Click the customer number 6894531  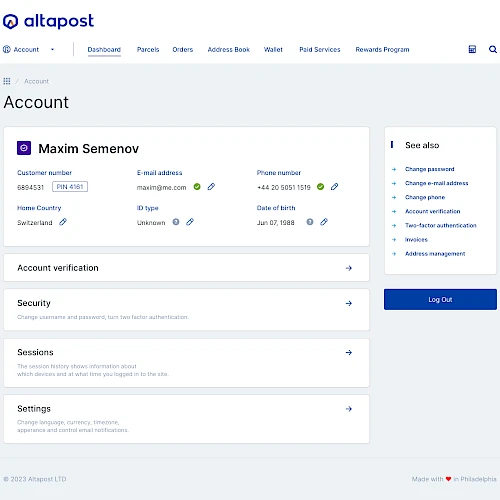pyautogui.click(x=31, y=187)
